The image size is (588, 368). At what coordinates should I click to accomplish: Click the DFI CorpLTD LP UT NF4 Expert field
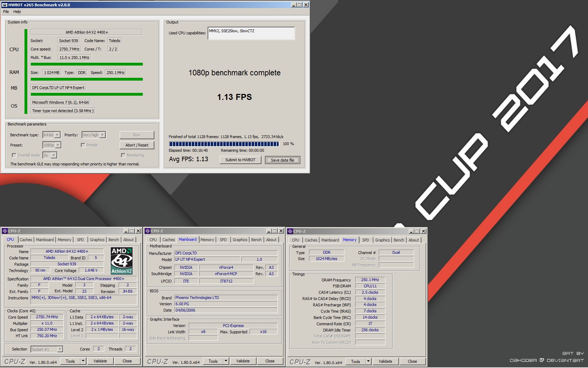coord(58,88)
